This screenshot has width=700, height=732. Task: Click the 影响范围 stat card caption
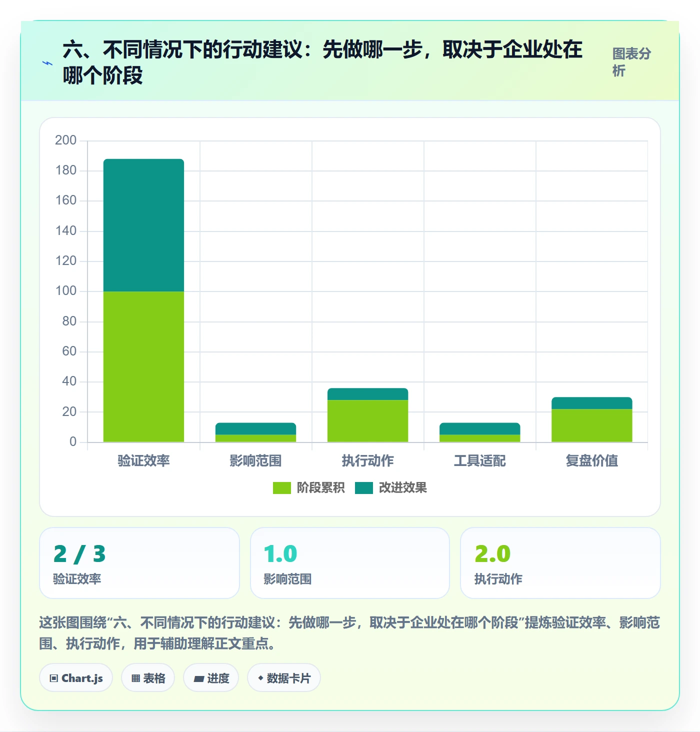(287, 579)
